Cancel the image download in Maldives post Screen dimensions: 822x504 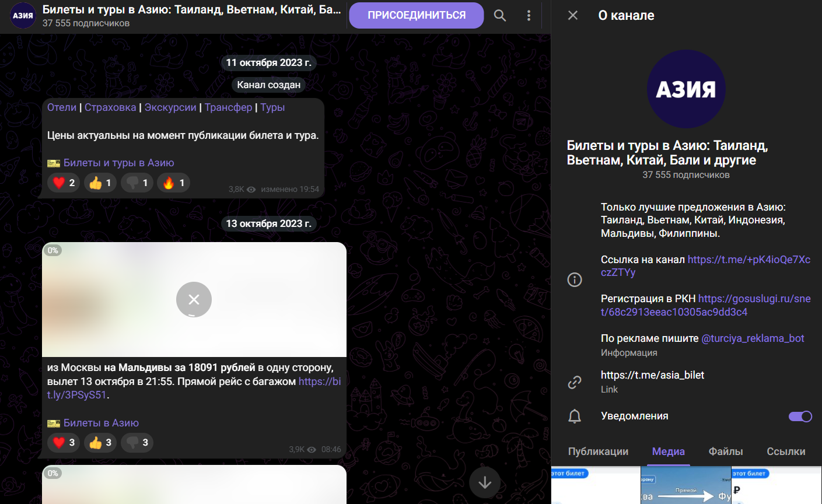coord(194,299)
